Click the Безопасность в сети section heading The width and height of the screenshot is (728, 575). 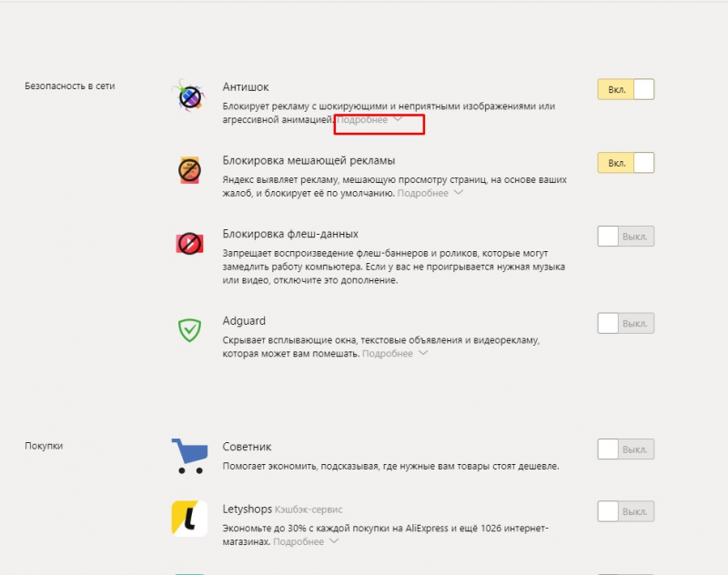coord(70,86)
